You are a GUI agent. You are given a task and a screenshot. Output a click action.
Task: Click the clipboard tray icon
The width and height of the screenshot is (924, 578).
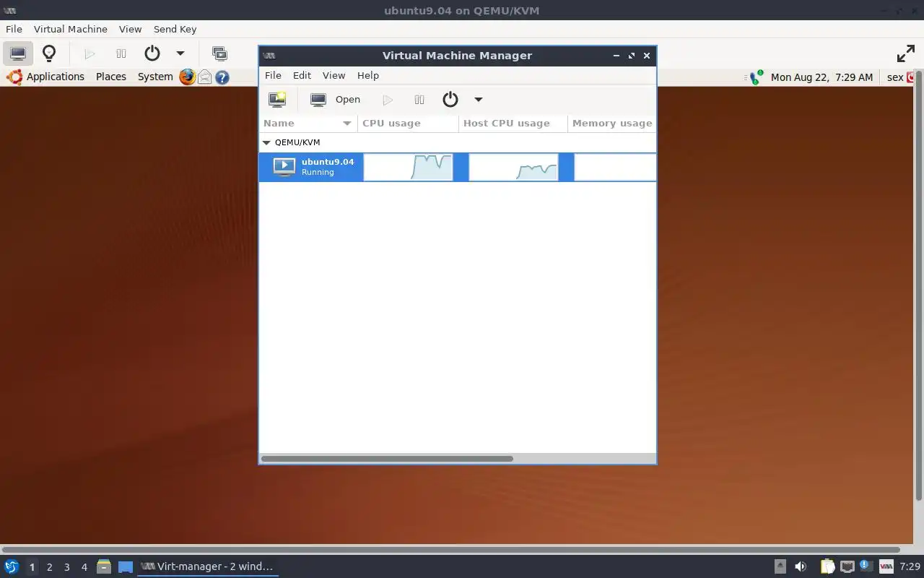pos(827,566)
